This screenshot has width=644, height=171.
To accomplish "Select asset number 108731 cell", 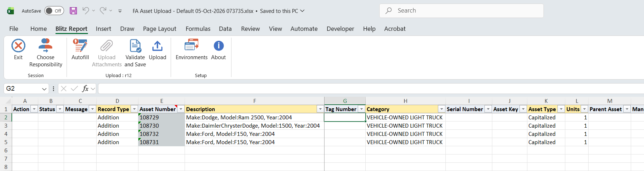I will tap(161, 142).
